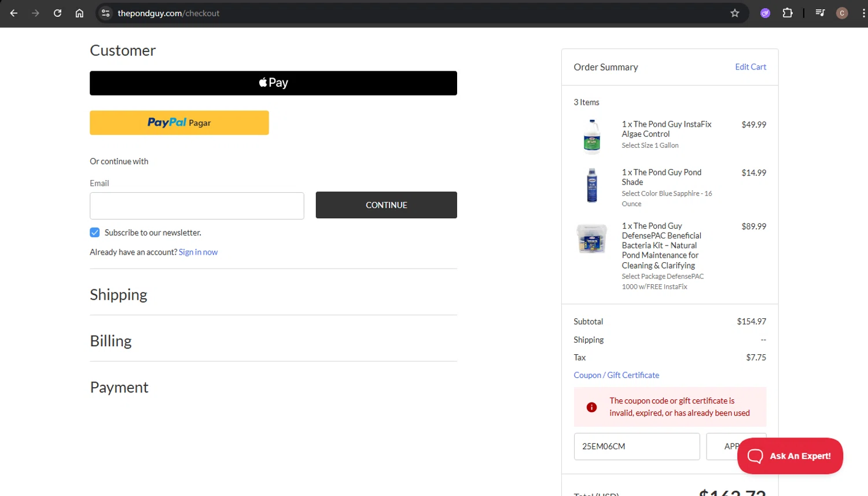Uncheck Subscribe to our newsletter
The image size is (868, 496).
(95, 233)
